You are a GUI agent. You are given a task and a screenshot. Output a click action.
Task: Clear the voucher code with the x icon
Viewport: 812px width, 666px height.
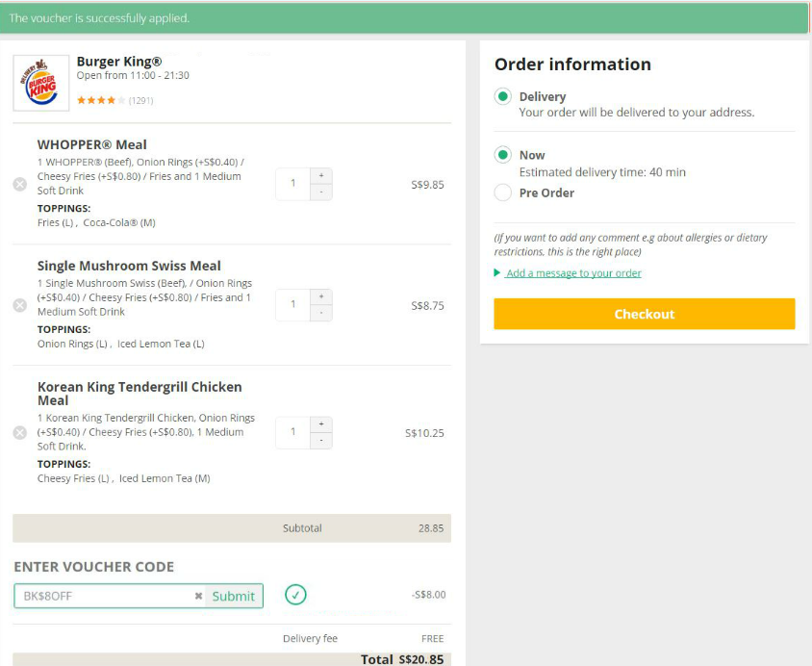pos(198,596)
